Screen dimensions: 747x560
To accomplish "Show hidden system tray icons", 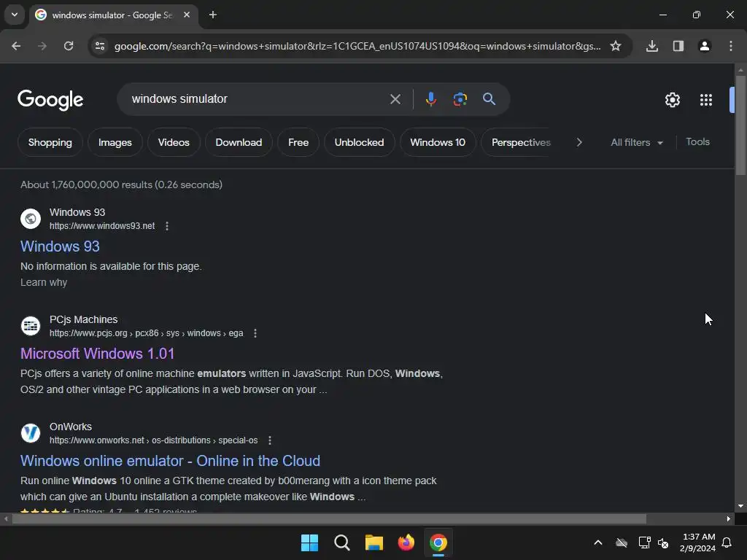I will pos(598,542).
